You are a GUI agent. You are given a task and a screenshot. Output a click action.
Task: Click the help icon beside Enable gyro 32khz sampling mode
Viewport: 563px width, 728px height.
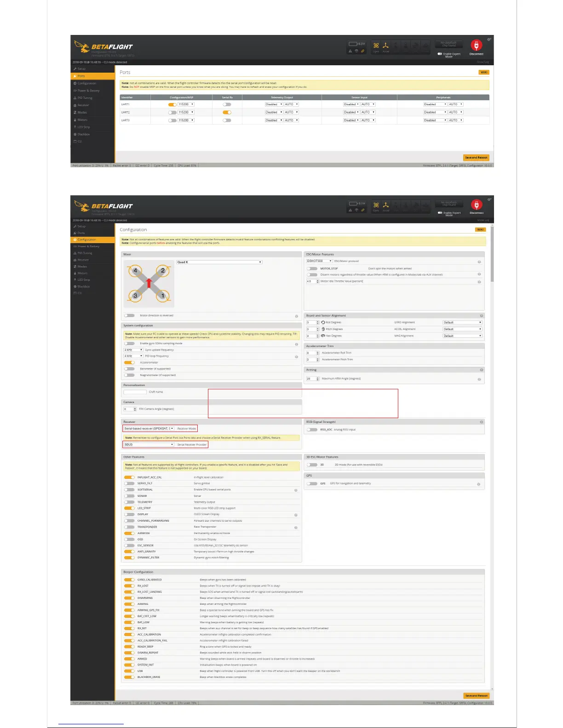(x=296, y=344)
